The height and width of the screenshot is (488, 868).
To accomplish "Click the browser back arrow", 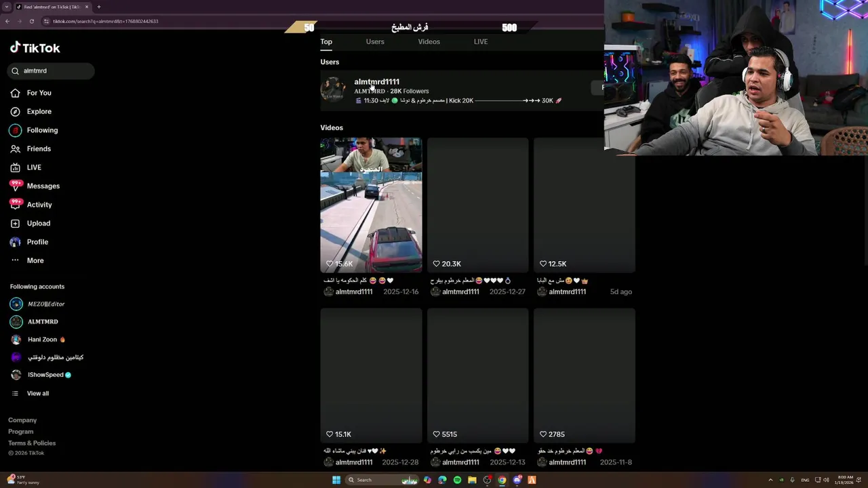I will (7, 21).
